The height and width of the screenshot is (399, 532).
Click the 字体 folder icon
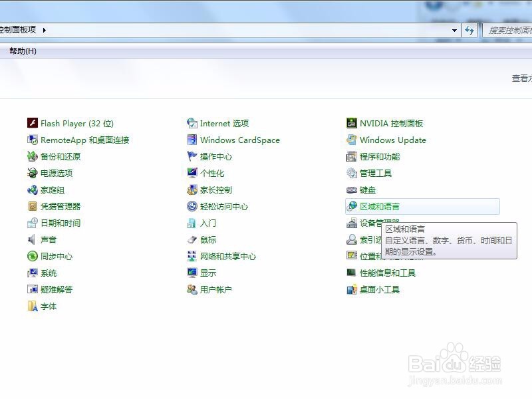32,306
